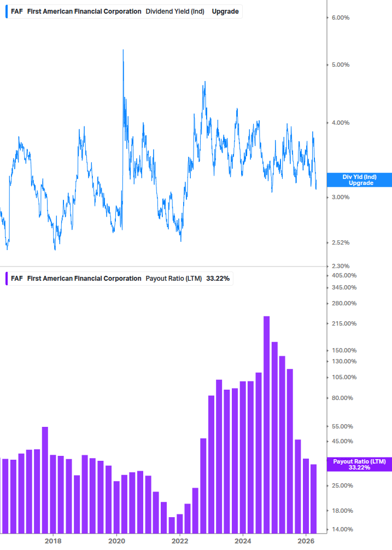Click the 80.00% y-axis label
This screenshot has height=550, width=392.
coord(342,398)
